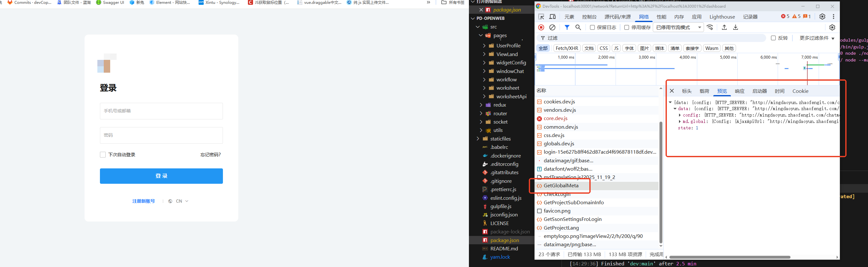Enable the 停用缓存 checkbox
Image resolution: width=868 pixels, height=267 pixels.
(x=626, y=27)
